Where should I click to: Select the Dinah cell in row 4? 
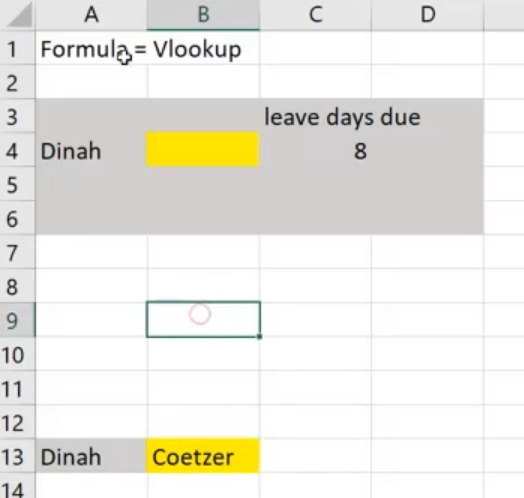coord(91,151)
